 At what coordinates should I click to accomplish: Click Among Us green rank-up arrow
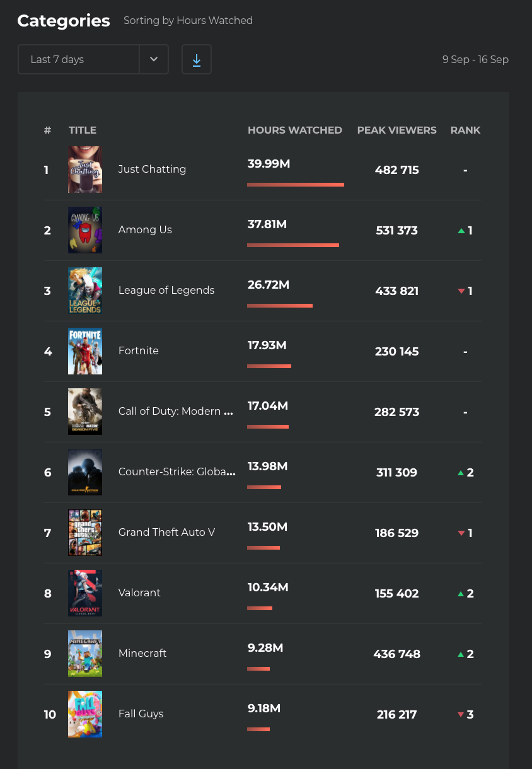461,231
